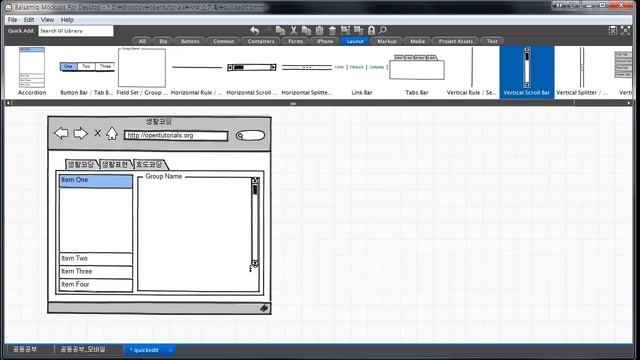Select the 생활표현 tab in mockup
640x360 pixels.
coord(115,164)
